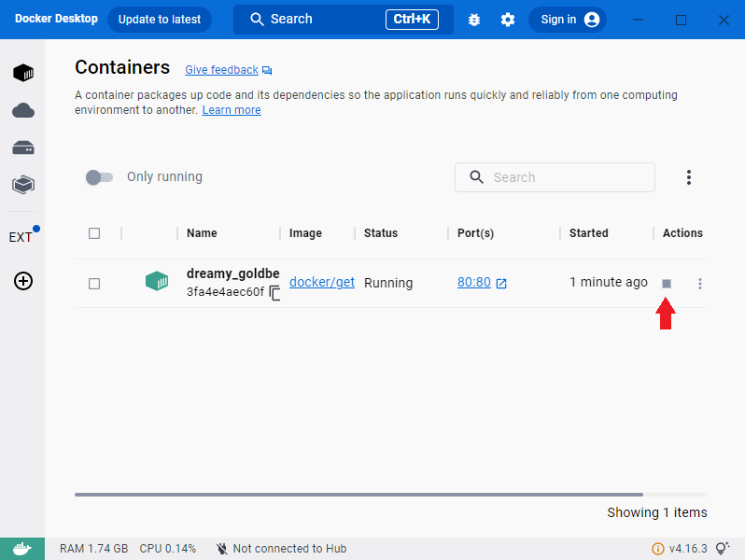This screenshot has height=560, width=745.
Task: Sort by the Name column header
Action: (202, 233)
